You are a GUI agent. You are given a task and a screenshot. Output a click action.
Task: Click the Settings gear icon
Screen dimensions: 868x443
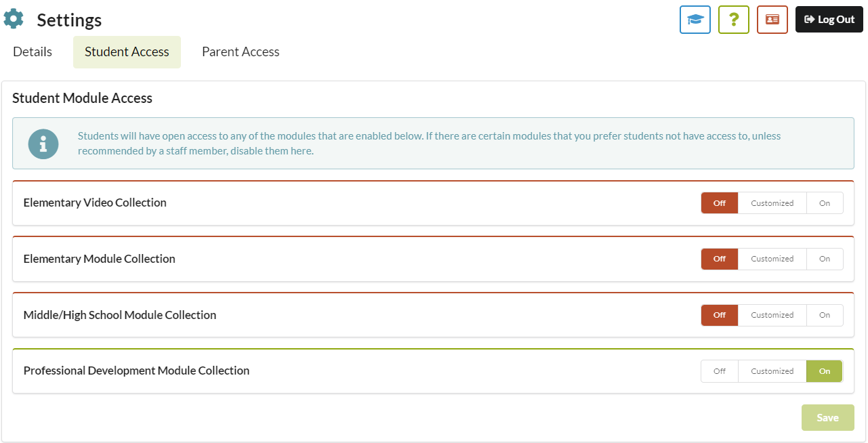pyautogui.click(x=14, y=19)
